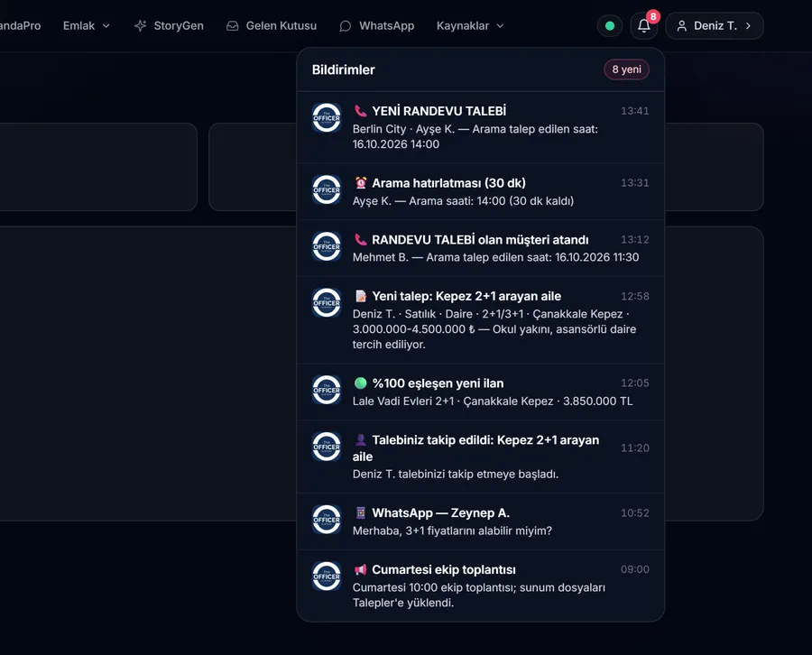
Task: Click the Officer avatar on WhatsApp Zeynep A. row
Action: coord(327,520)
